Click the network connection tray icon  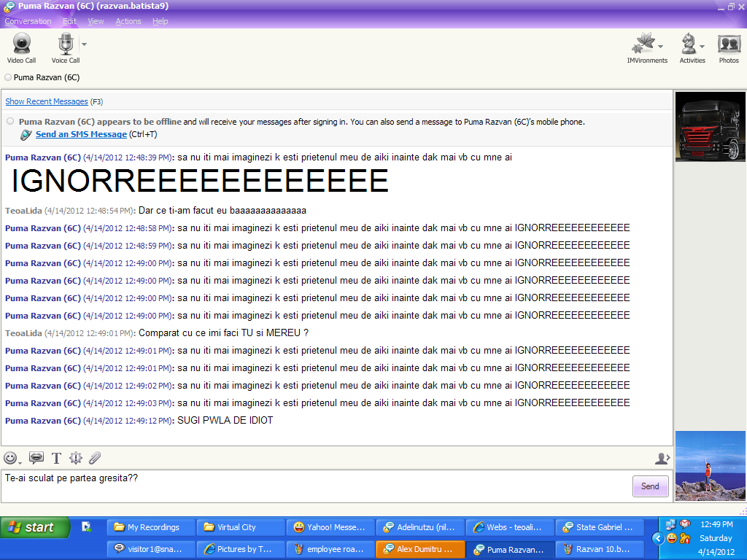671,524
